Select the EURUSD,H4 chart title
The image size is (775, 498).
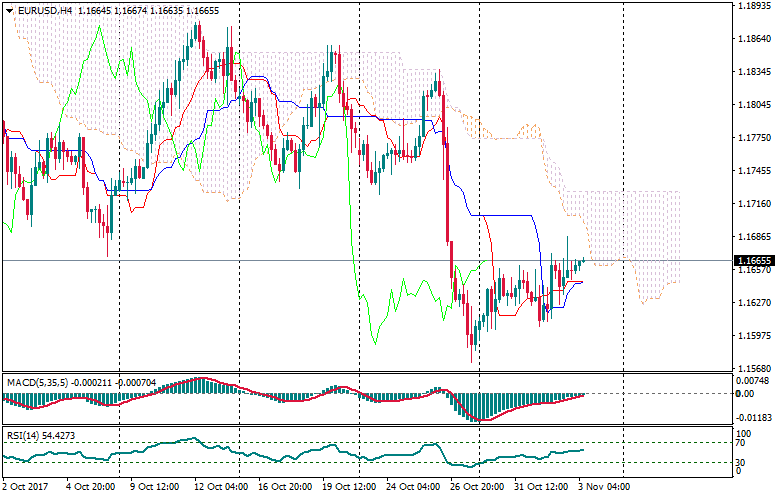click(43, 10)
